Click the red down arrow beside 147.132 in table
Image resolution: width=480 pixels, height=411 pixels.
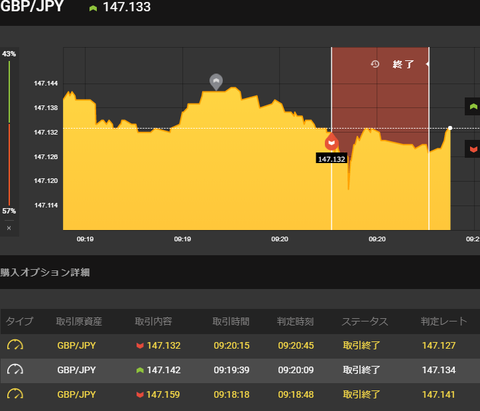point(140,346)
